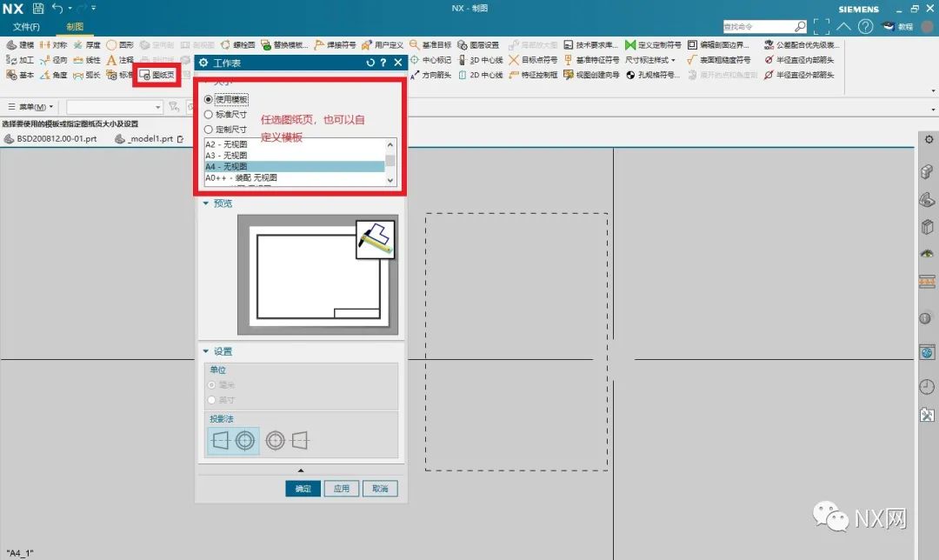
Task: Select the 弧长 arc length tool
Action: click(x=87, y=75)
